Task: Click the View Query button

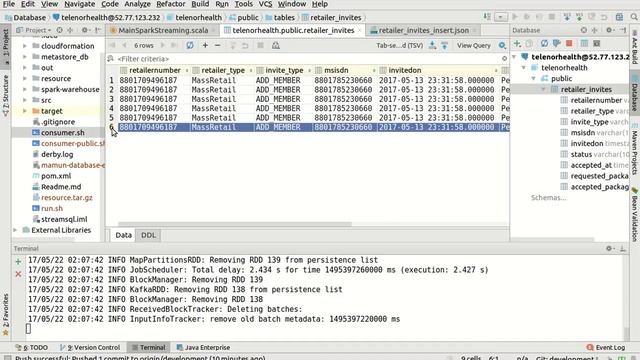Action: pos(473,45)
